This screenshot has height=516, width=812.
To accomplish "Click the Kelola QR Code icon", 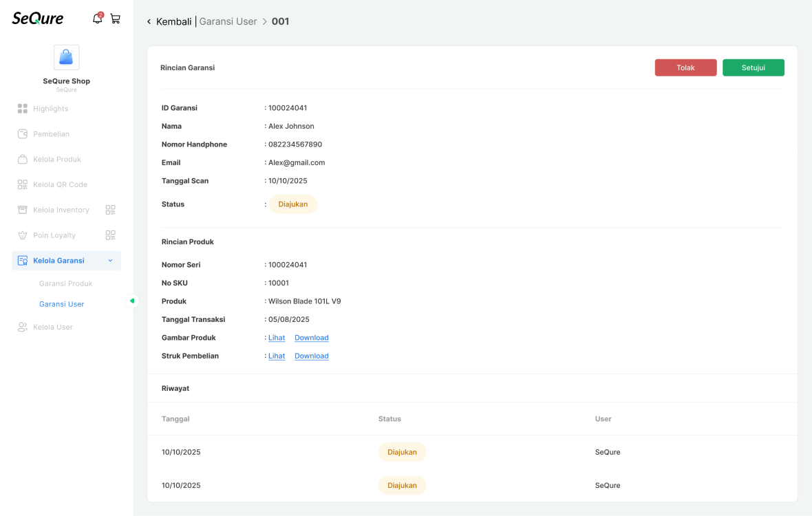I will [22, 184].
